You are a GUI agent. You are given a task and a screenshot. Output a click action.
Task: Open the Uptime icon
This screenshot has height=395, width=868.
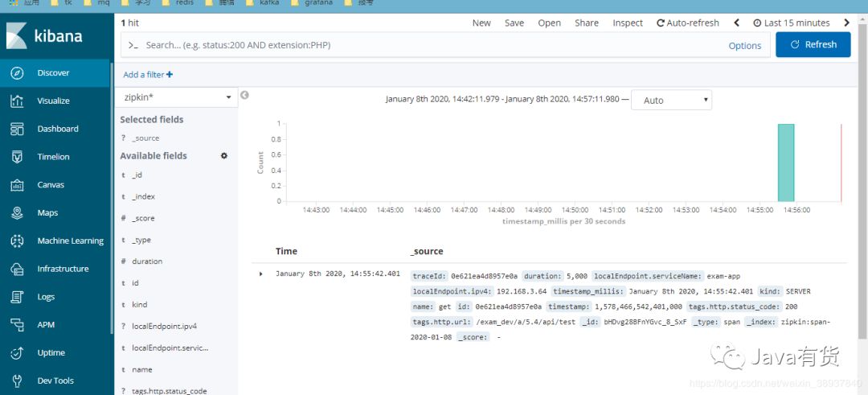[x=17, y=353]
